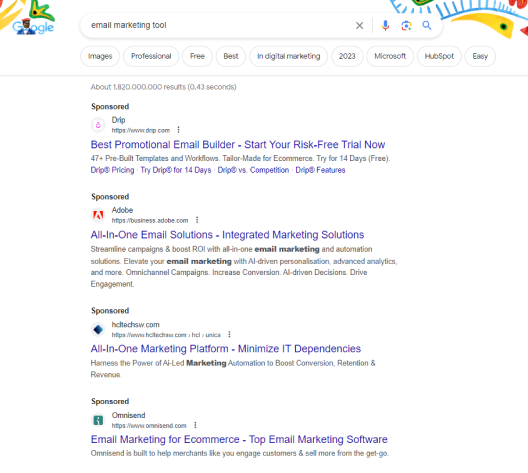Open Drip® vs. Competition sitelink
Screen dimensions: 528x473
click(x=253, y=170)
